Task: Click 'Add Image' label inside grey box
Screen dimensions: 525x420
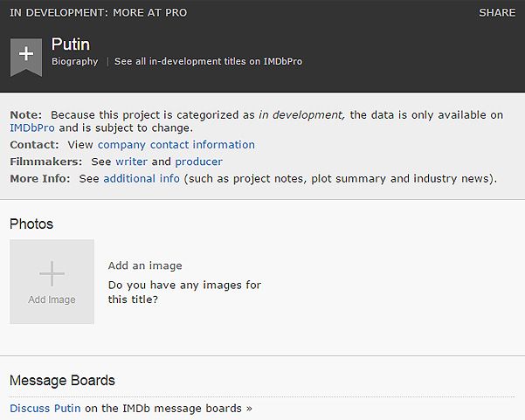Action: tap(52, 300)
